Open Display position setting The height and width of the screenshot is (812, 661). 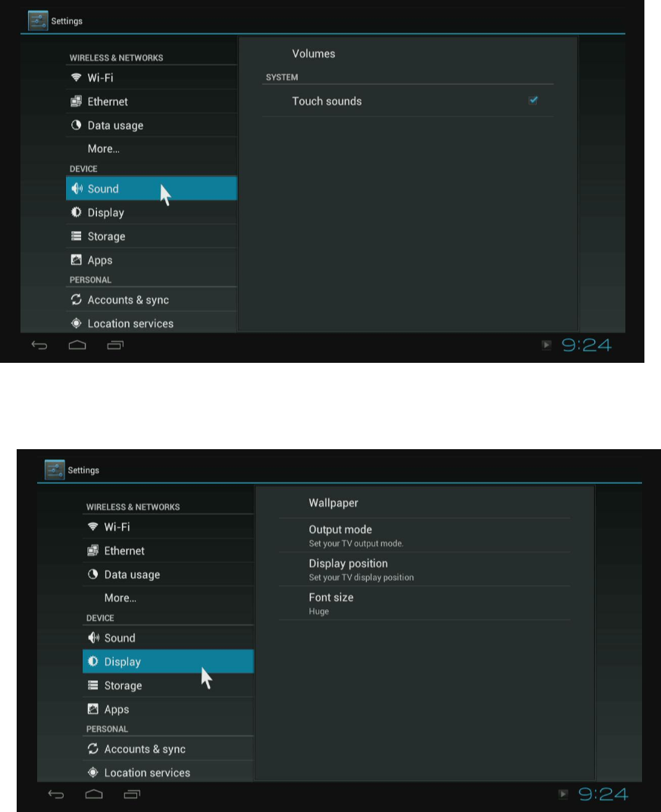424,569
